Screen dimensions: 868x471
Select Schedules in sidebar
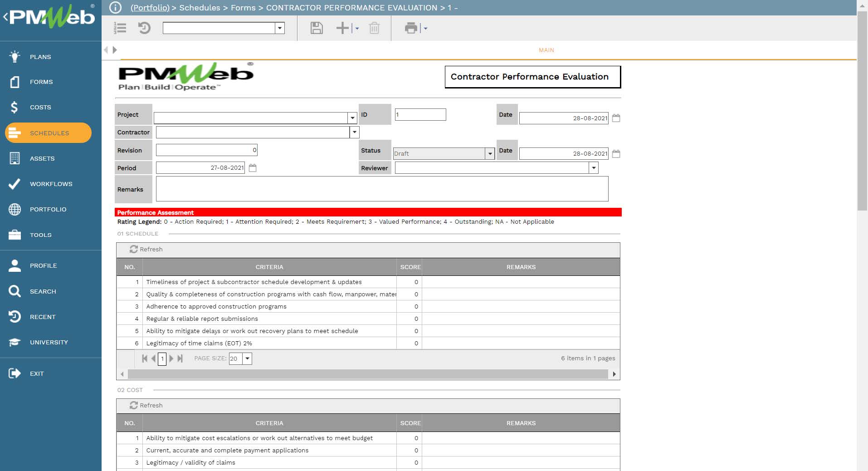49,133
